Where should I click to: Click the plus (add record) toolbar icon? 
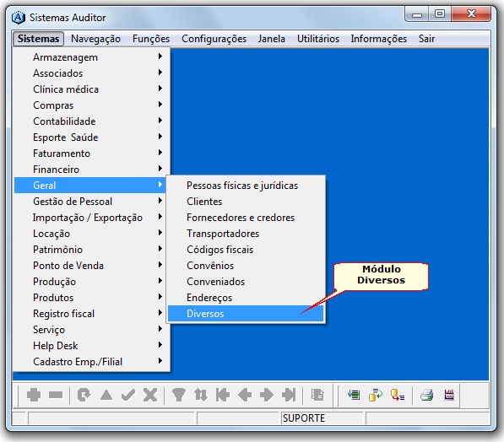point(34,395)
